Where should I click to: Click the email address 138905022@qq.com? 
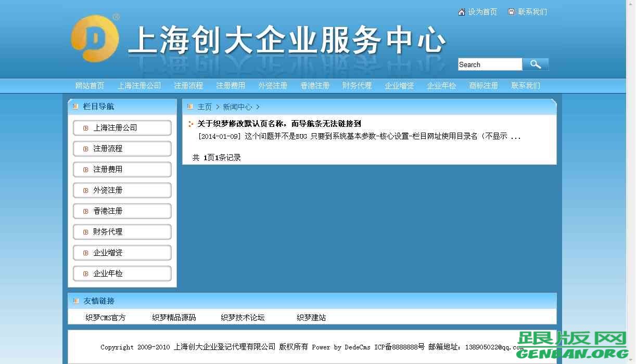(x=495, y=347)
